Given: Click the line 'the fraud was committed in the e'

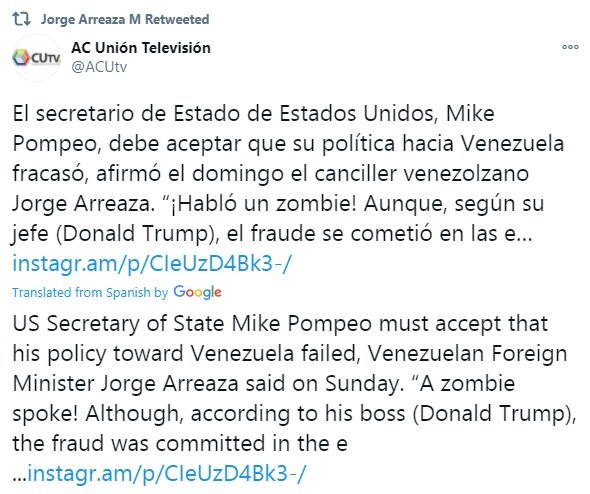Looking at the screenshot, I should (180, 443).
